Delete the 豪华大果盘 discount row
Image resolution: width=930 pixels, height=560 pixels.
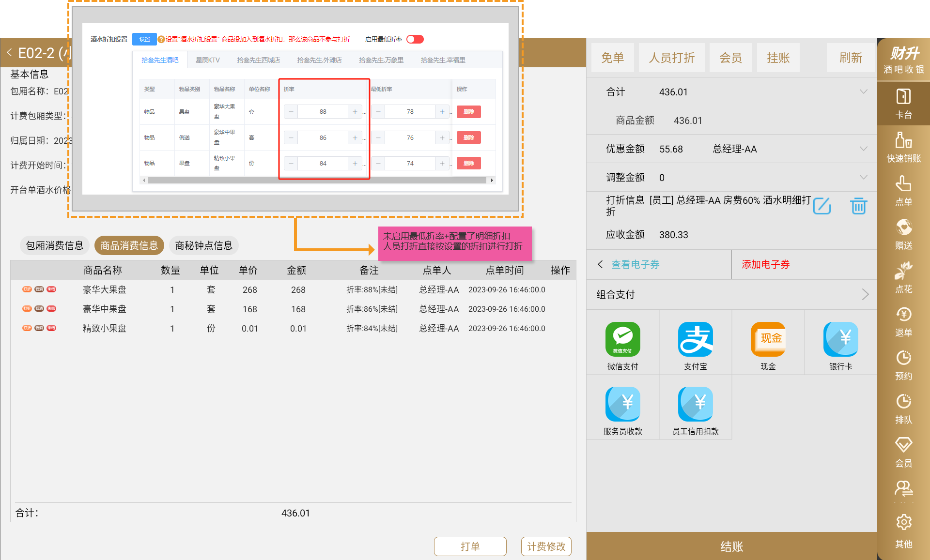point(468,112)
